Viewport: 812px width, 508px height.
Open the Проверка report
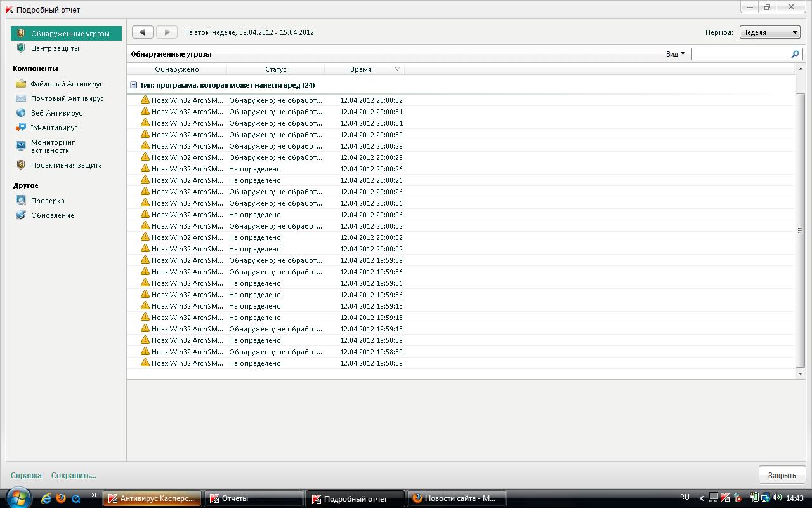[x=48, y=201]
